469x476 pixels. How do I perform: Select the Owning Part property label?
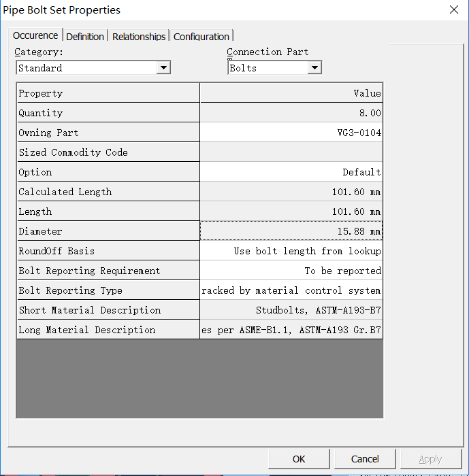(x=108, y=133)
